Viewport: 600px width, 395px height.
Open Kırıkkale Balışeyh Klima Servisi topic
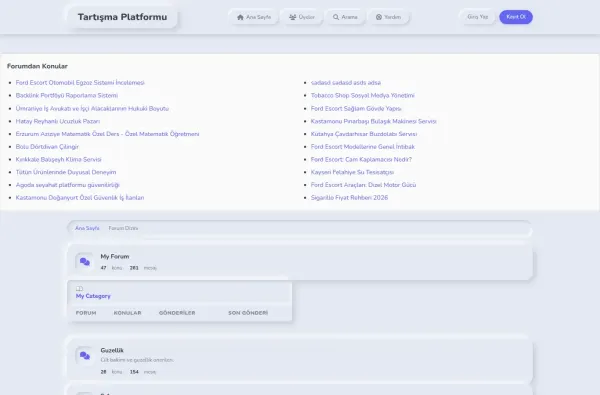tap(59, 159)
